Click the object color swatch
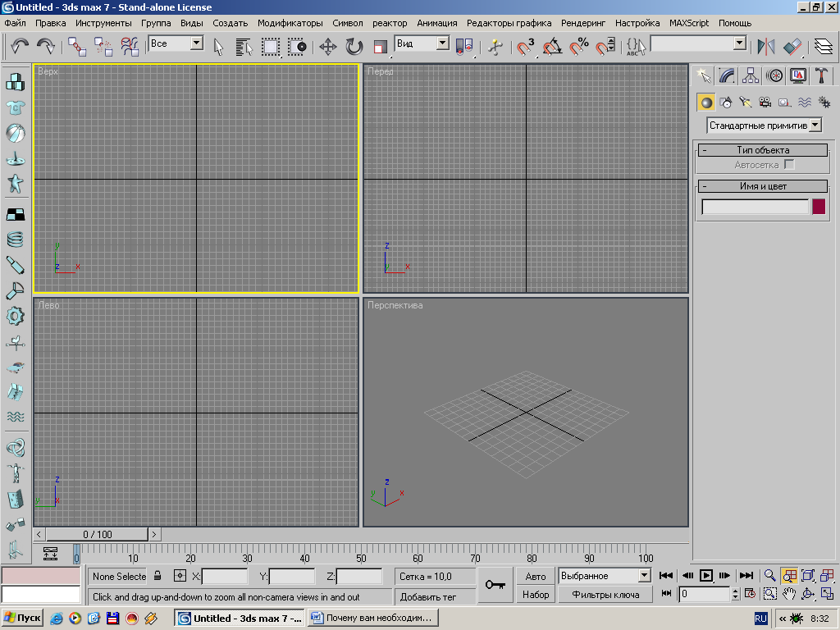The image size is (840, 630). [x=819, y=206]
